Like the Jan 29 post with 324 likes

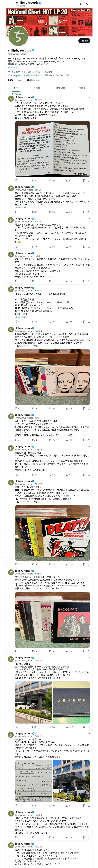(52, 212)
